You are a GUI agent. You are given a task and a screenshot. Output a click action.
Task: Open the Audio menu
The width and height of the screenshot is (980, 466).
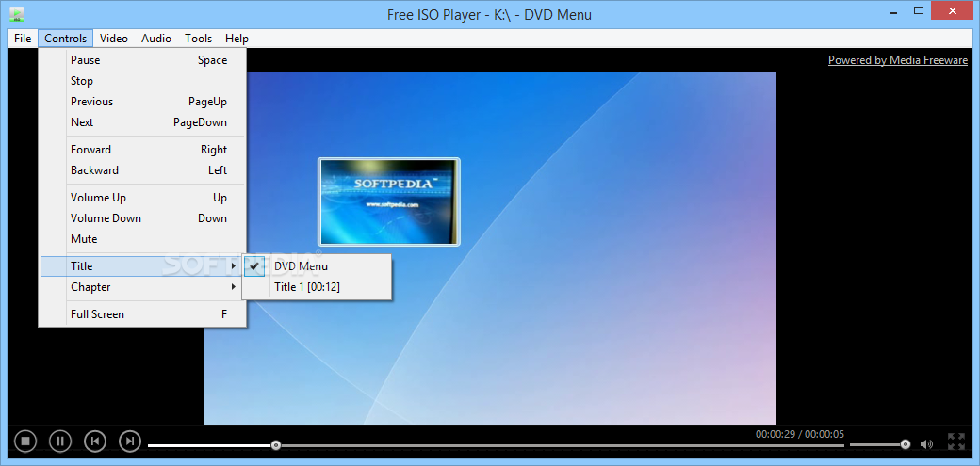[x=156, y=38]
